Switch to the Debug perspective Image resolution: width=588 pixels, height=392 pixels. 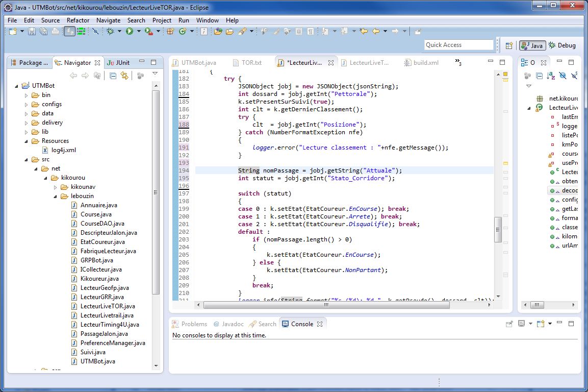pyautogui.click(x=562, y=45)
